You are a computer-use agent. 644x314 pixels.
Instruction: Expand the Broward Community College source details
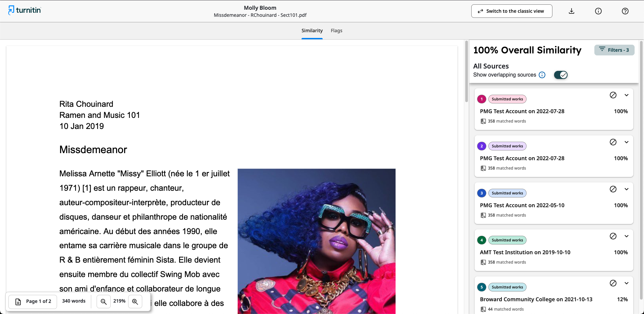point(627,283)
